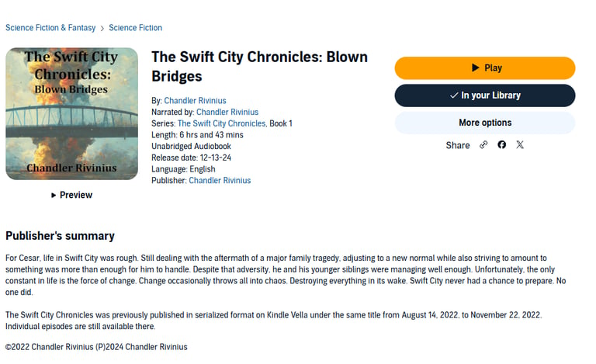Copy the share link icon
This screenshot has width=596, height=364.
483,145
